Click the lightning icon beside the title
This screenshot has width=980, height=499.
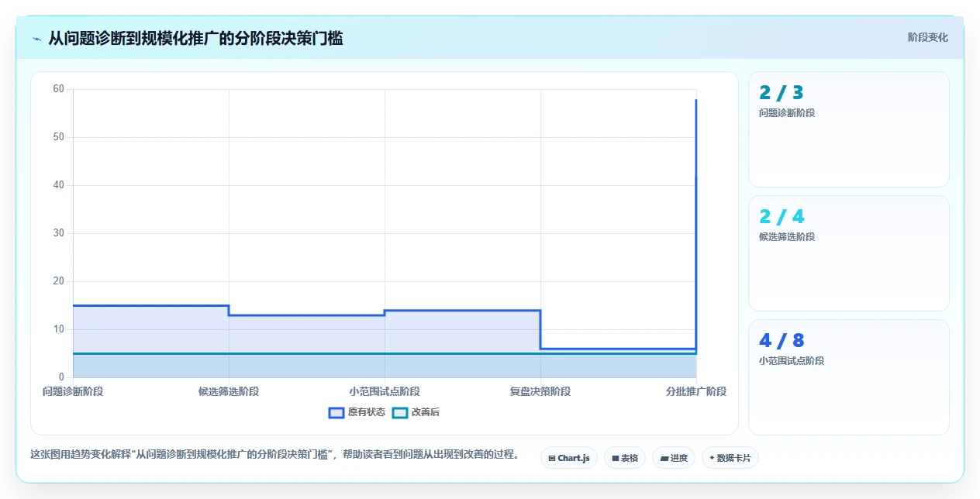[36, 38]
